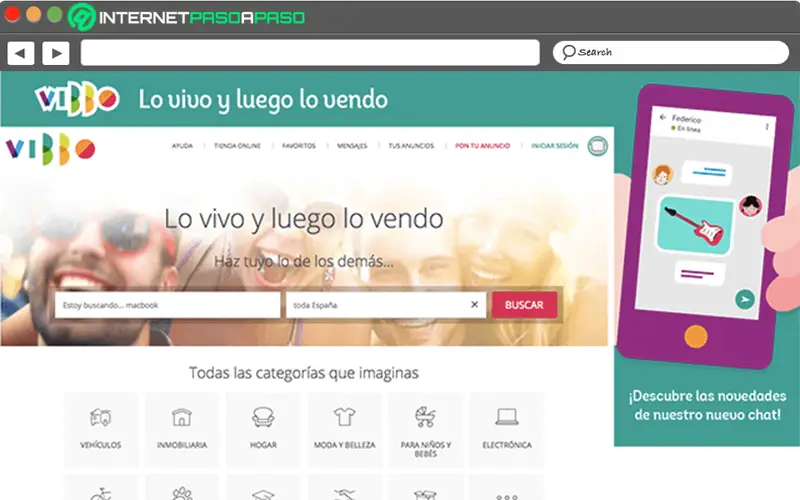Click the magnifier icon in Search box

[x=568, y=52]
